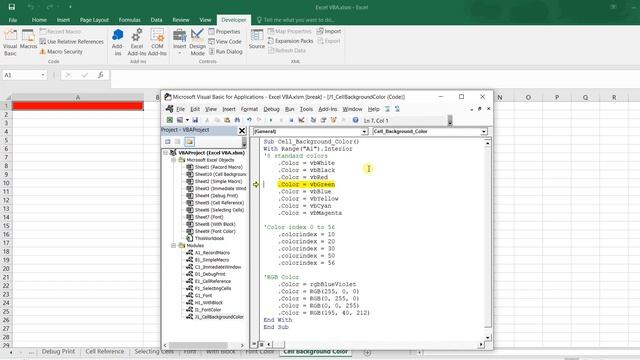Select column header P
Screen dimensions: 640x360
[557, 98]
